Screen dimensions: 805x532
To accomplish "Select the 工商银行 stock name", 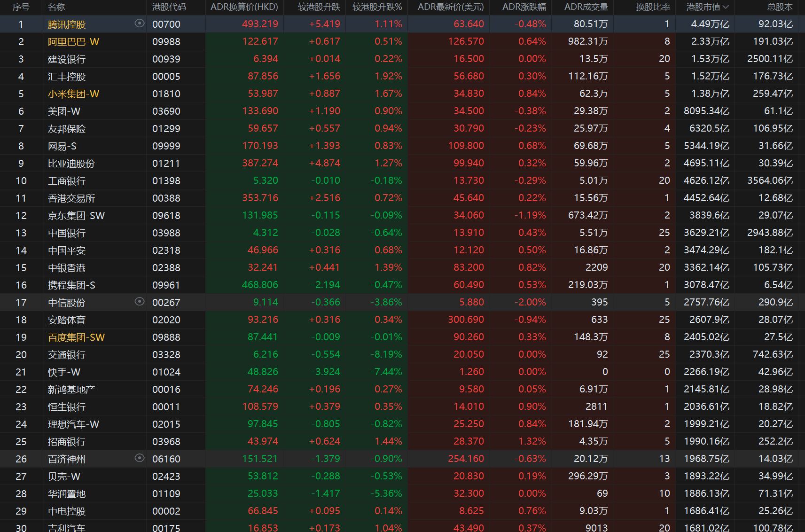I will [x=67, y=181].
